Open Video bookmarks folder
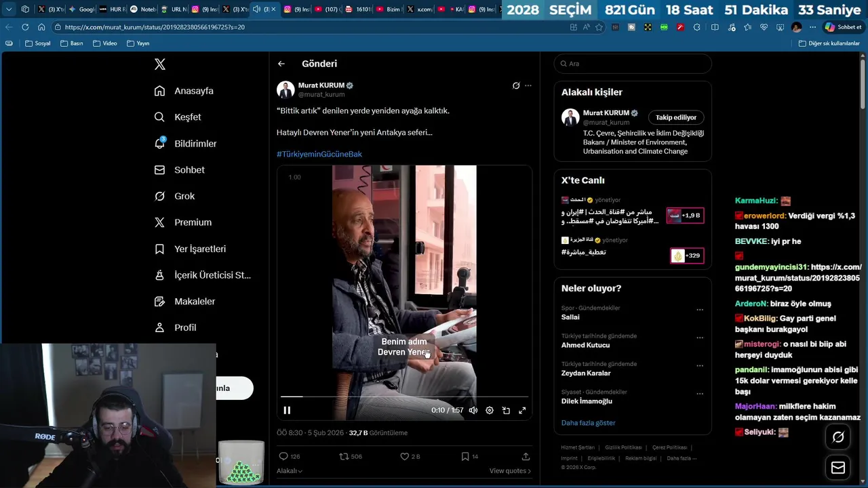868x488 pixels. (x=104, y=43)
